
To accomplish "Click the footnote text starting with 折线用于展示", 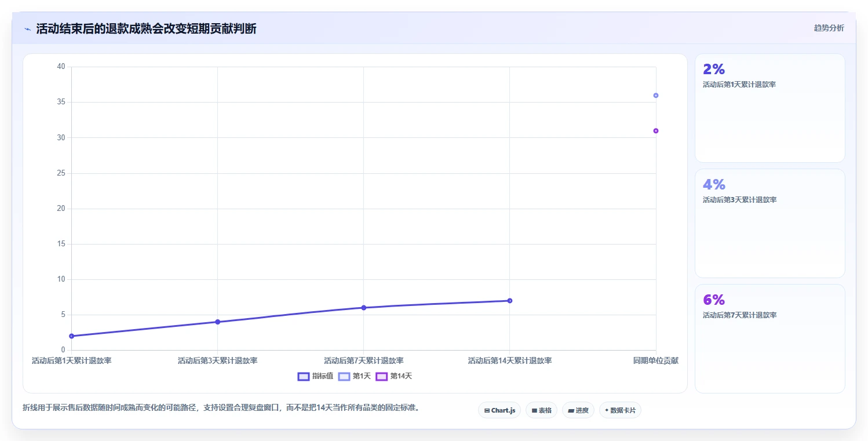I will (221, 407).
